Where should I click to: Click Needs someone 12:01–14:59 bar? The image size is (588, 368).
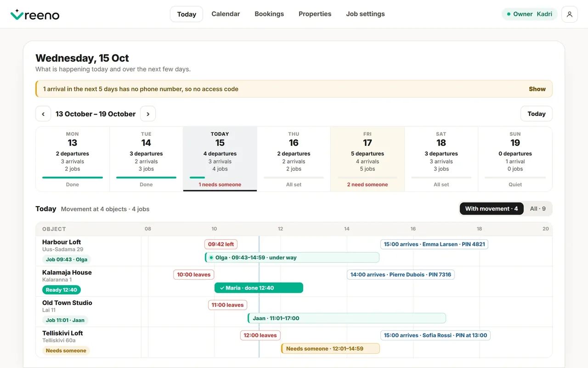pyautogui.click(x=330, y=349)
